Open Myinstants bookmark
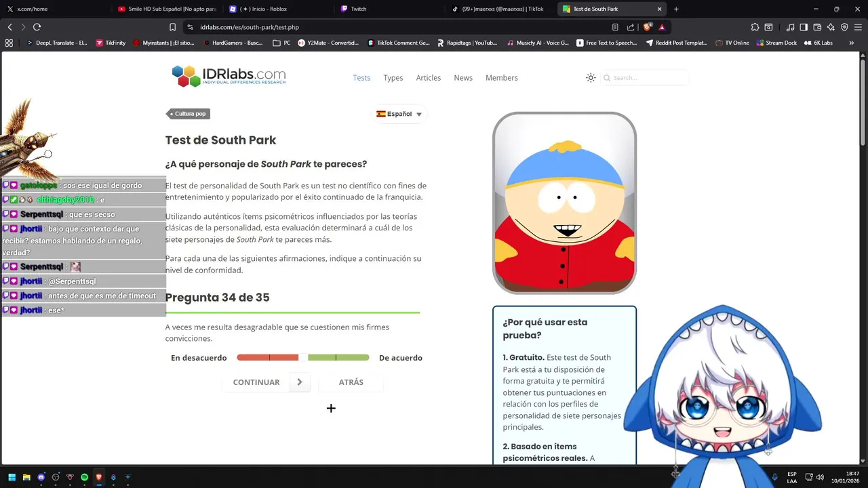The width and height of the screenshot is (868, 488). pyautogui.click(x=164, y=43)
